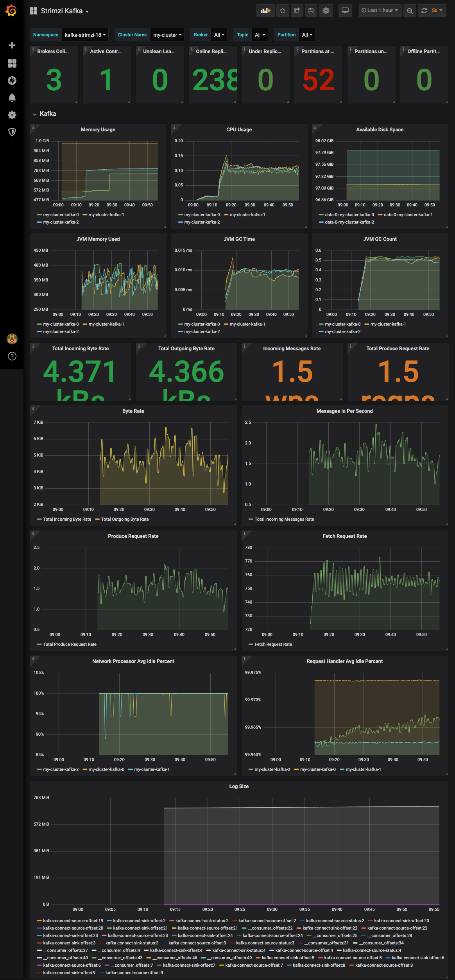Open the Messages In Per Second title menu

tap(345, 411)
